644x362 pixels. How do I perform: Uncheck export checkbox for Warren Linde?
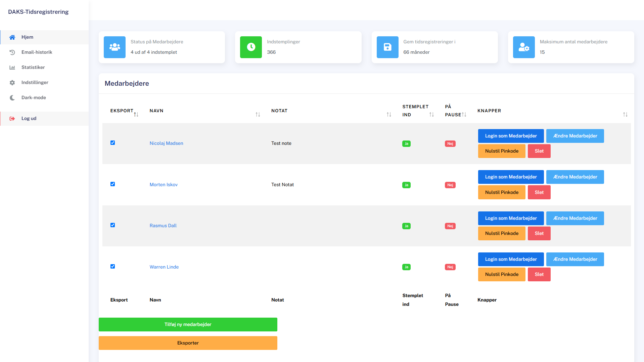point(112,267)
